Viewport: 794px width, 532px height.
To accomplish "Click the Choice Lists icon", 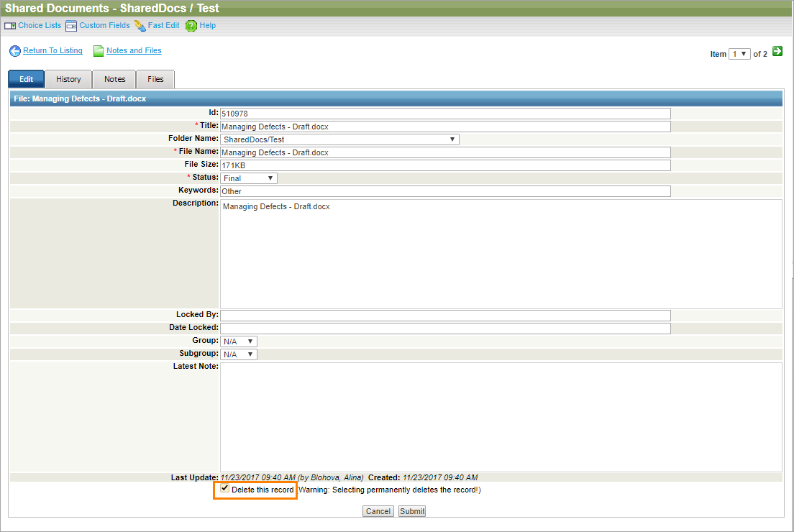I will click(x=10, y=26).
